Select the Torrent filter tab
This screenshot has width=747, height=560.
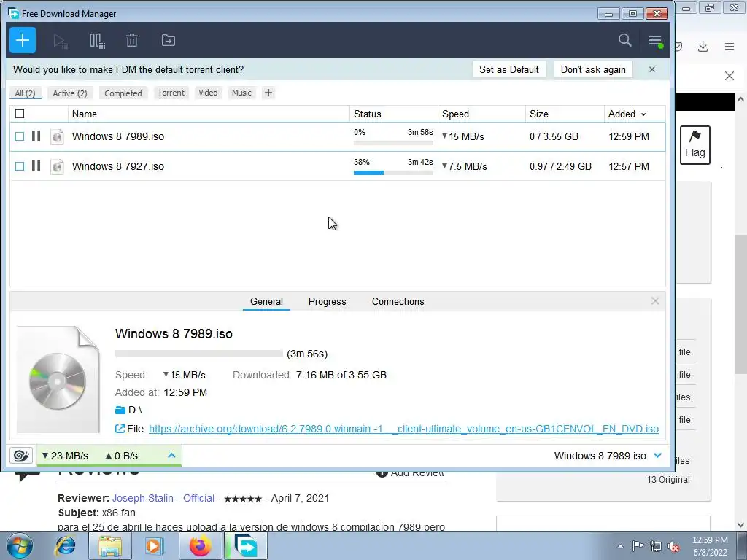click(x=171, y=93)
